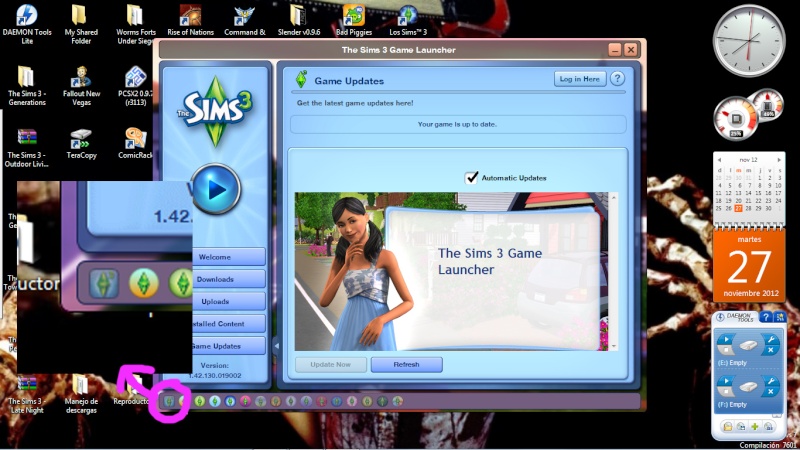Toggle the Automatic Updates checkbox
Screen dimensions: 800x450
tap(471, 178)
